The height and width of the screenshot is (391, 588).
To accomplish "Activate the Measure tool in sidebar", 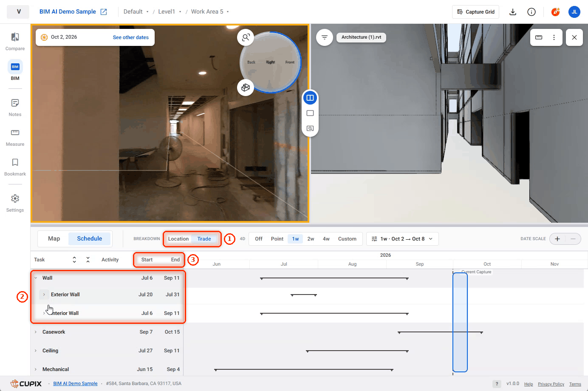I will point(15,137).
